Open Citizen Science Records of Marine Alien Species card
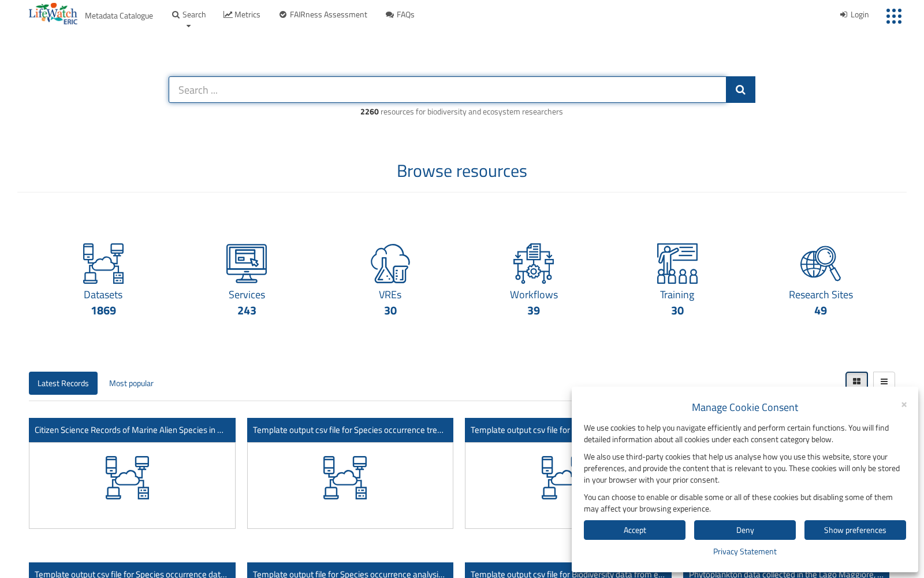Viewport: 924px width, 578px height. point(132,430)
